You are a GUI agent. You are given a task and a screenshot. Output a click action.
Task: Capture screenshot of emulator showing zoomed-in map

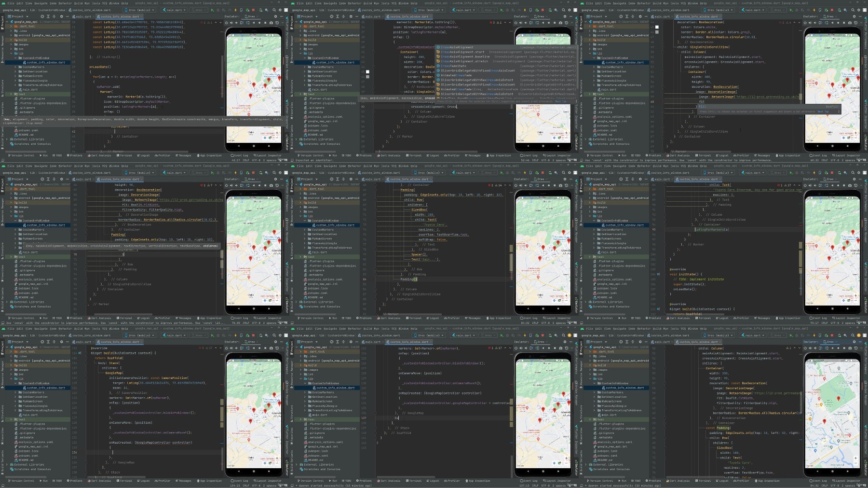coord(850,348)
